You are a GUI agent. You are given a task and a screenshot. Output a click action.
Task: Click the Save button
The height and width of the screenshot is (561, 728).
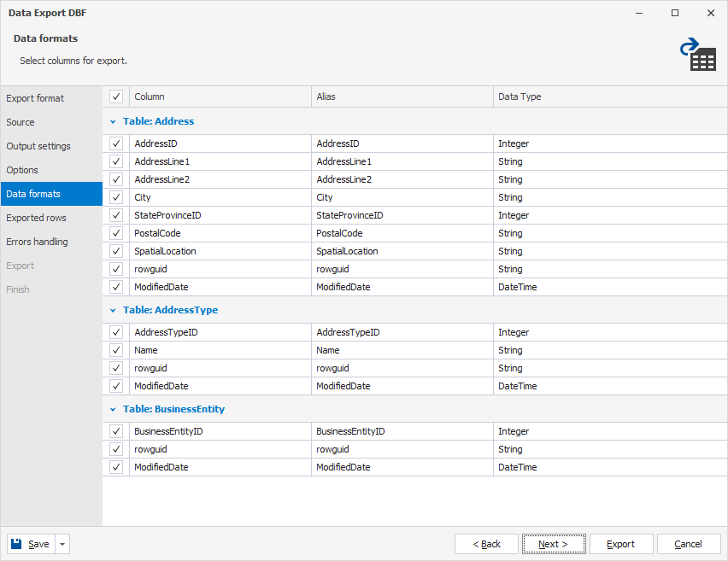[x=31, y=544]
